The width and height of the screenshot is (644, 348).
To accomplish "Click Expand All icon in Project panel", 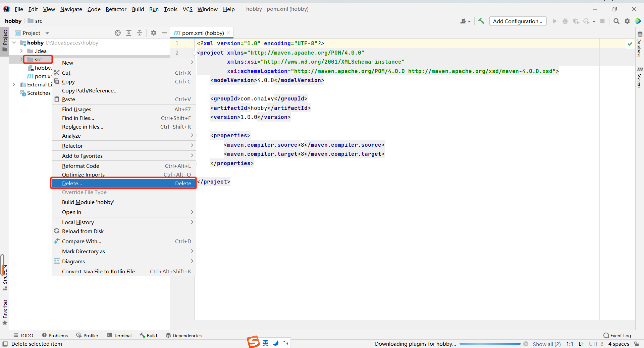I will coord(129,33).
